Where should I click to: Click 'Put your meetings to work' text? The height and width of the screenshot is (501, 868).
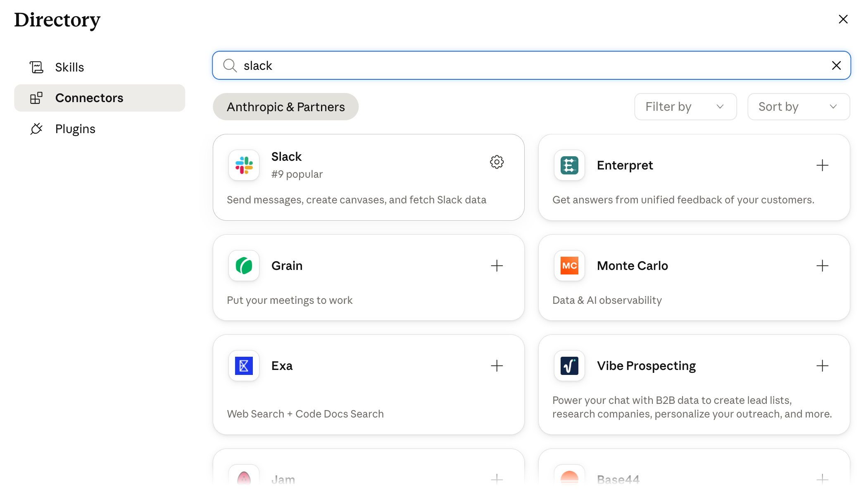[x=290, y=300]
